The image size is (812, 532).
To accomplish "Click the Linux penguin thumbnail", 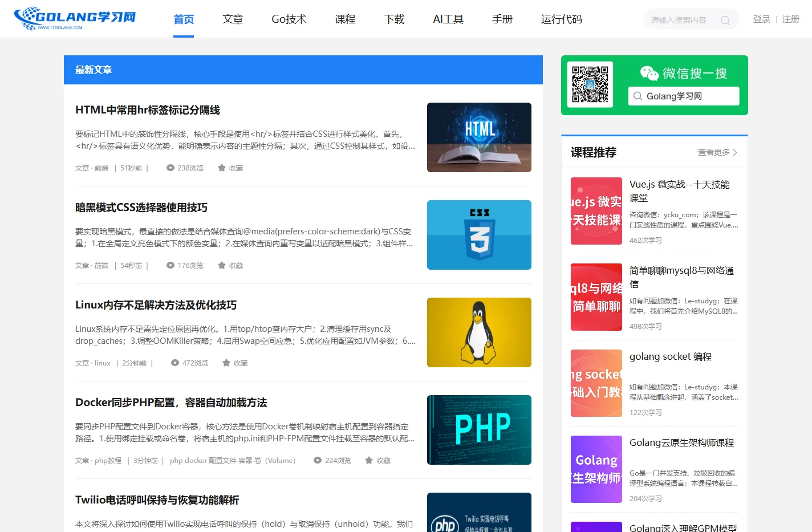I will [479, 332].
